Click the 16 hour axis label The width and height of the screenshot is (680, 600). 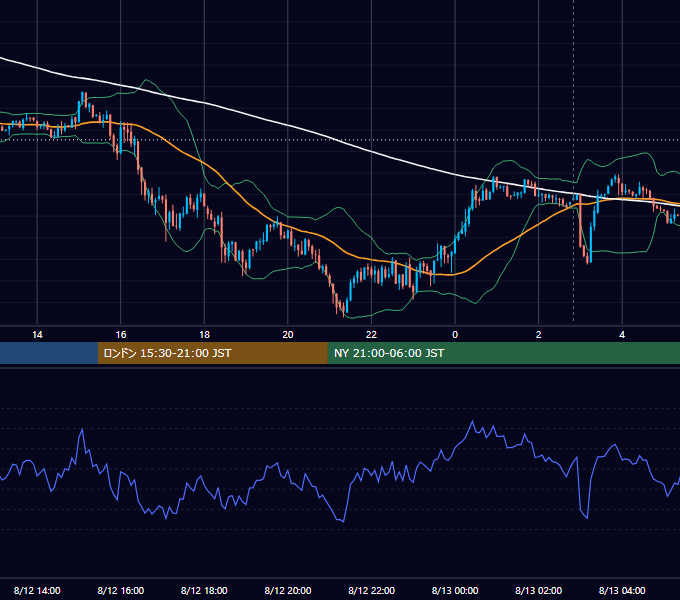coord(121,335)
